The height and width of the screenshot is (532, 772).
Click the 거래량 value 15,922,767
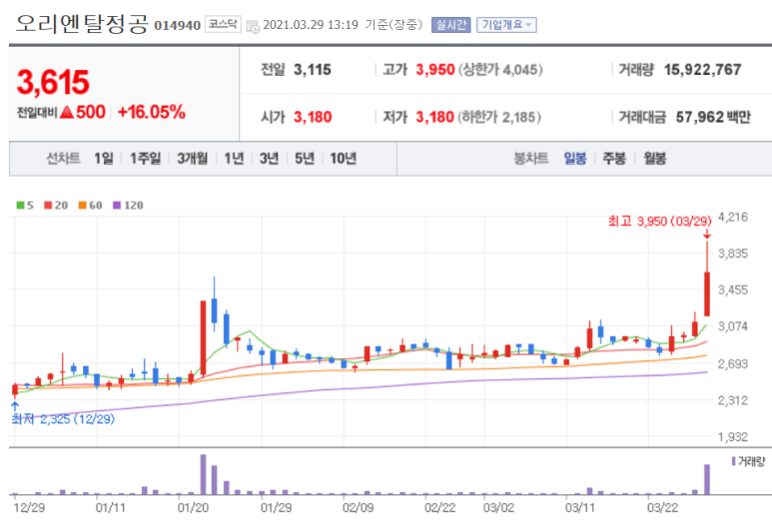(x=702, y=70)
